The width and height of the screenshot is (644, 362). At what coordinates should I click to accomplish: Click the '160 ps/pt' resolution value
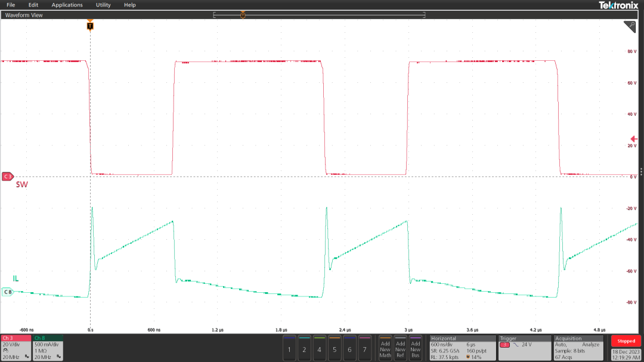[477, 351]
